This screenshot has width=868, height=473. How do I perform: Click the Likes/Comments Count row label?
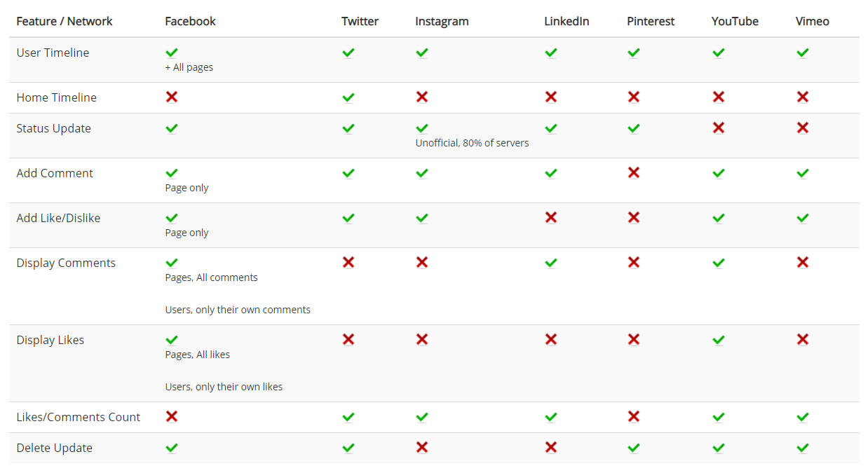pos(79,417)
